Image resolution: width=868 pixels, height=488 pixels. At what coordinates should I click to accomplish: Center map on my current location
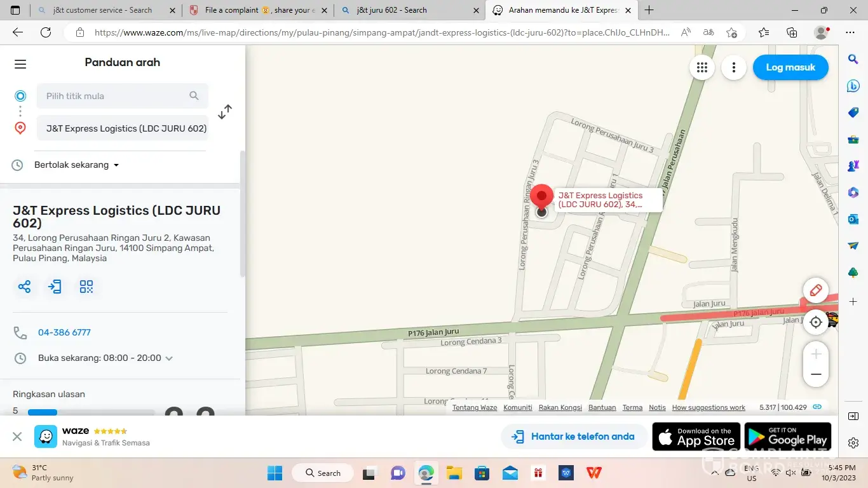[816, 322]
